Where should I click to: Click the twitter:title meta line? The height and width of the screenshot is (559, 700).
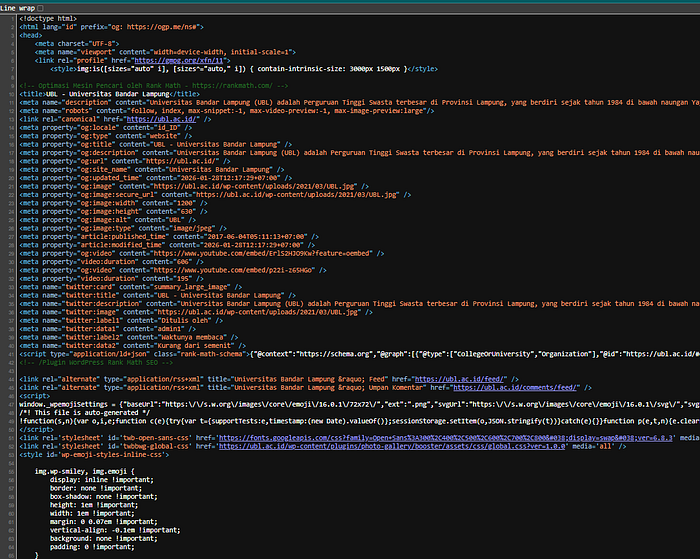pos(157,296)
